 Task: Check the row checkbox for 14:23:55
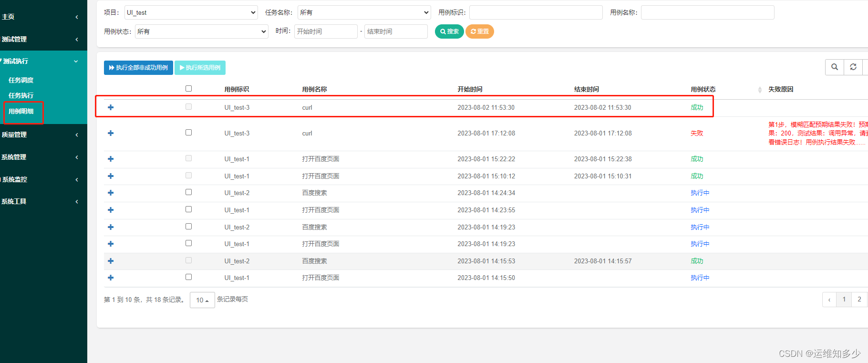click(188, 209)
